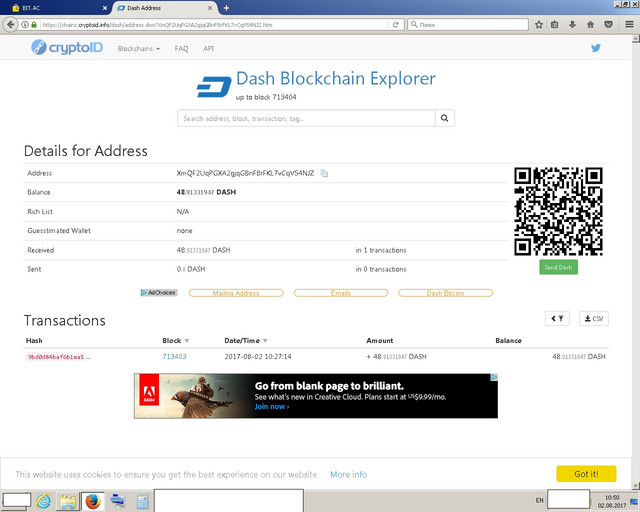
Task: Click the Emails ad link
Action: click(341, 293)
